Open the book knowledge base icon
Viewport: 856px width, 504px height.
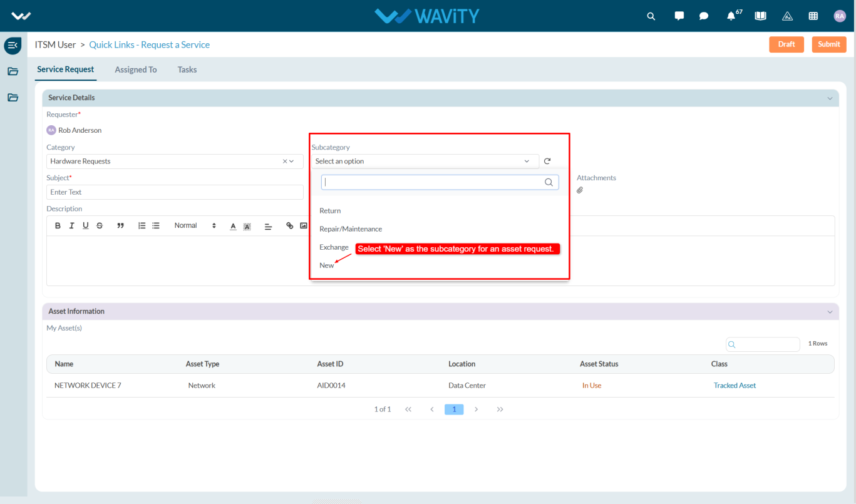click(760, 16)
